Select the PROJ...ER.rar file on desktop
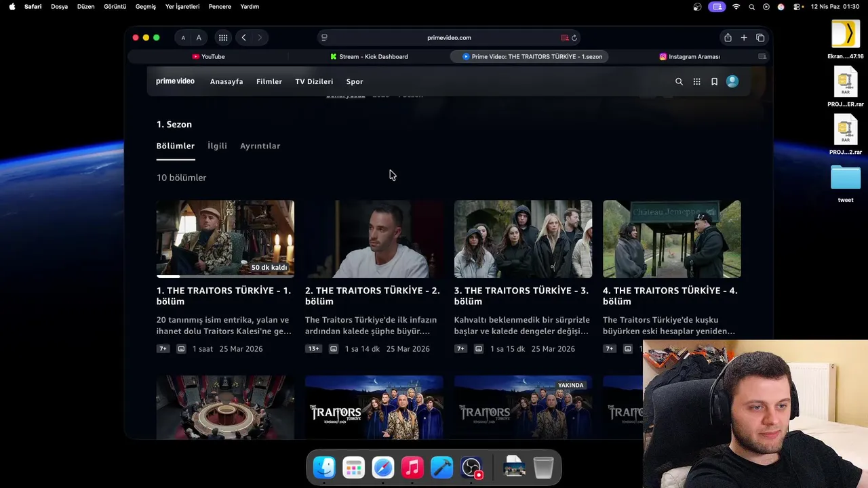 click(846, 88)
